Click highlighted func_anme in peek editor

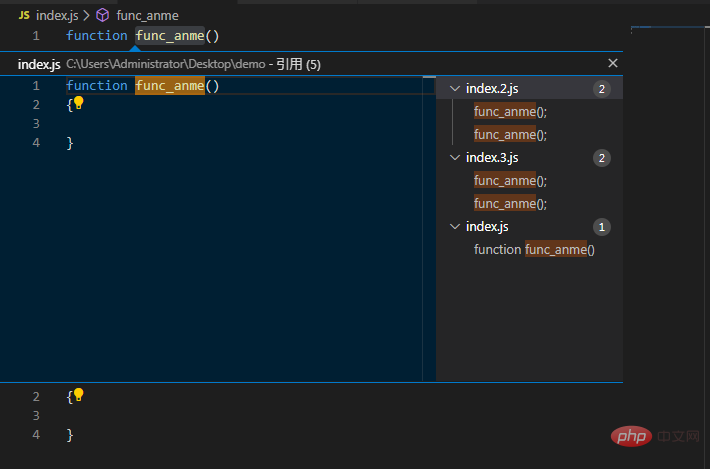coord(170,86)
